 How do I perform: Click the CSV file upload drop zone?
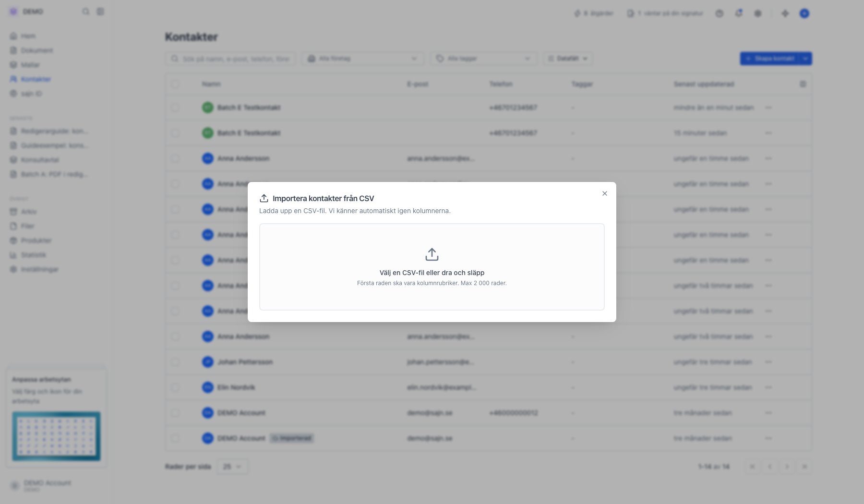432,267
